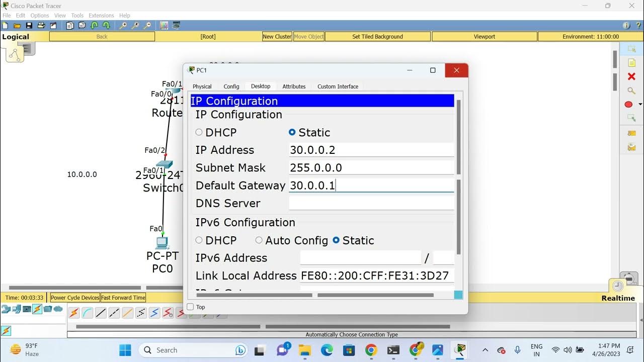Choose the console cable connection icon
Viewport: 644px width, 362px height.
[88, 313]
